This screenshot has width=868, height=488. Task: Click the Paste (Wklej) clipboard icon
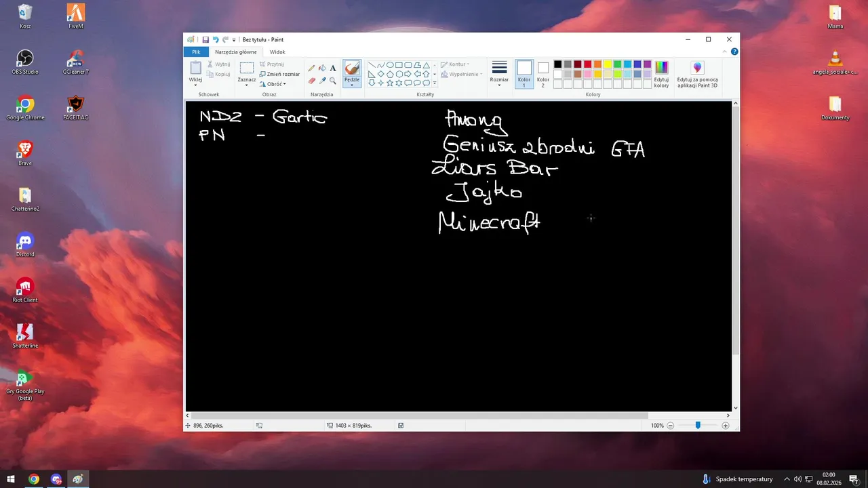pos(195,68)
